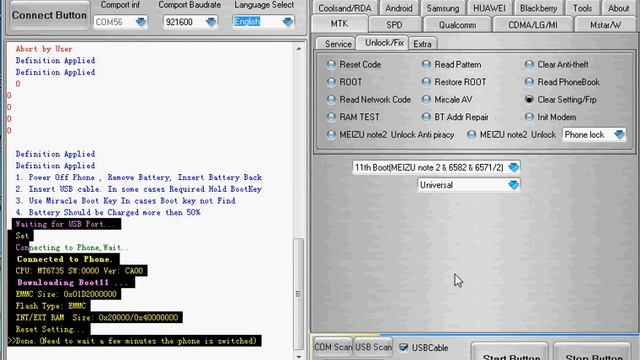The image size is (640, 360).
Task: Click 'Battery Should be Charged' instruction line
Action: click(x=108, y=213)
